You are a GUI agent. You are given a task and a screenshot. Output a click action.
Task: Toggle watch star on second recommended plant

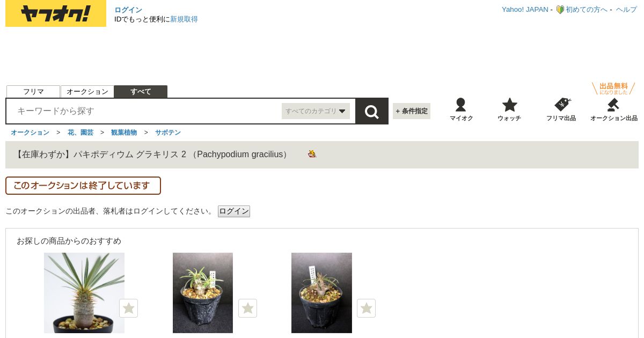(247, 308)
